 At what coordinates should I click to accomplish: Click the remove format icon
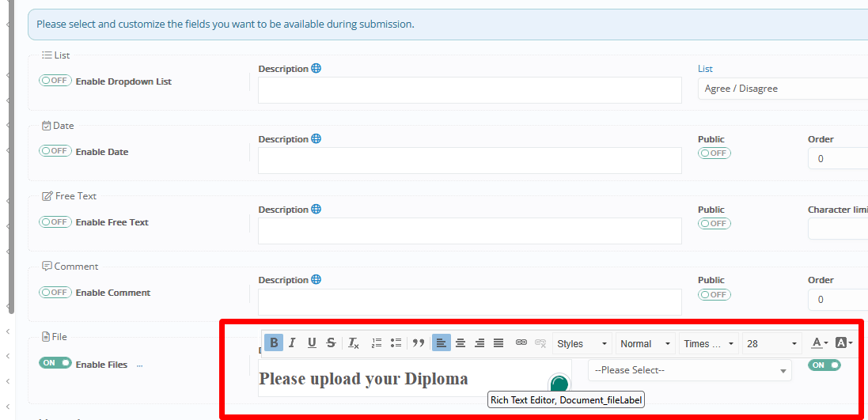coord(354,342)
